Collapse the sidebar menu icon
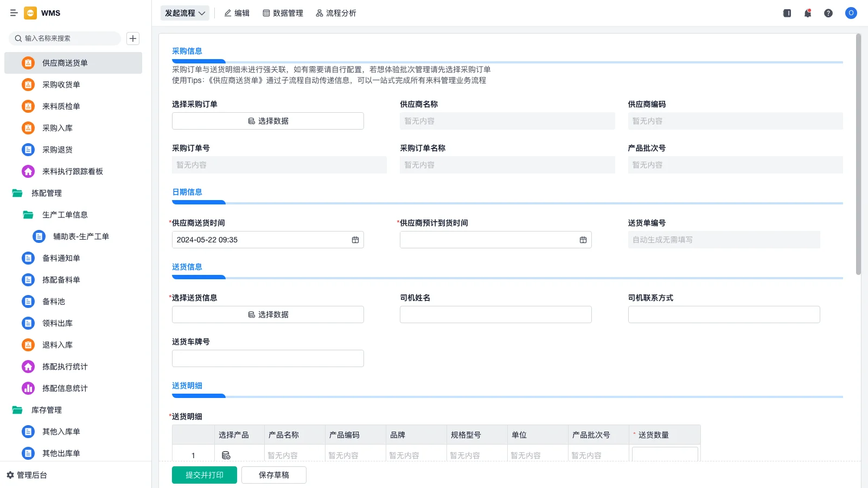The image size is (868, 488). [x=14, y=13]
